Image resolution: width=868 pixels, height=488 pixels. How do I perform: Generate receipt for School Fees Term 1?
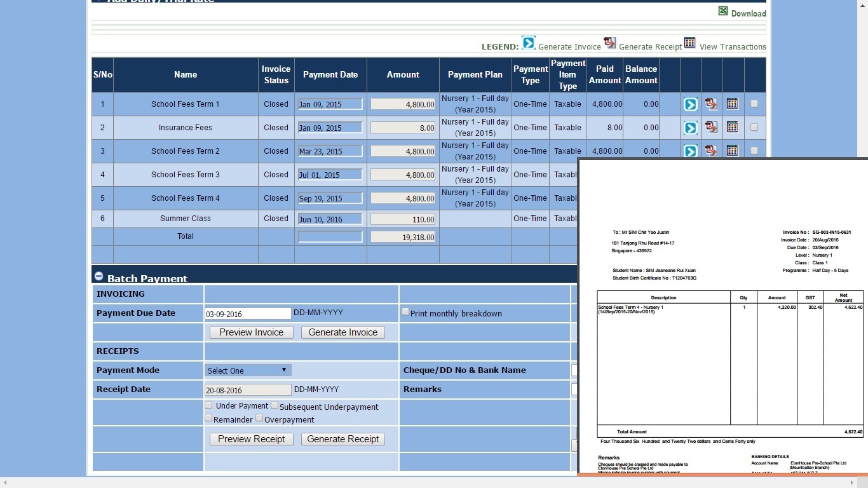pyautogui.click(x=711, y=104)
